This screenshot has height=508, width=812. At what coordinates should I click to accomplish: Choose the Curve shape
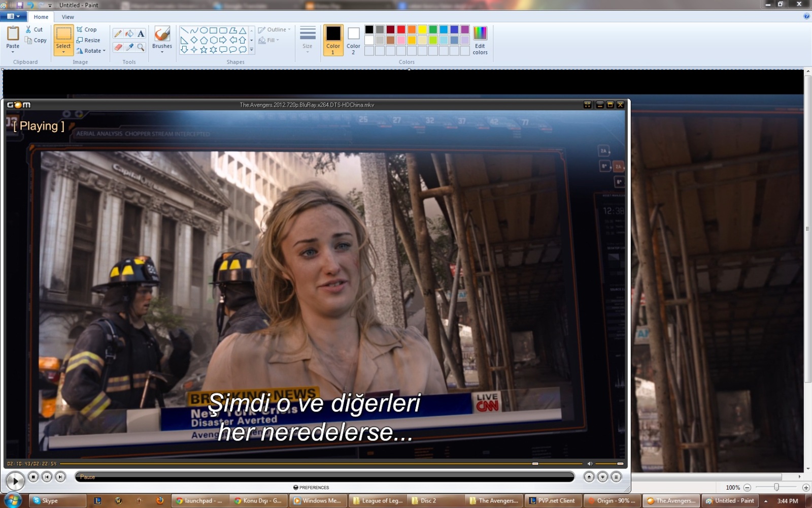pos(194,30)
